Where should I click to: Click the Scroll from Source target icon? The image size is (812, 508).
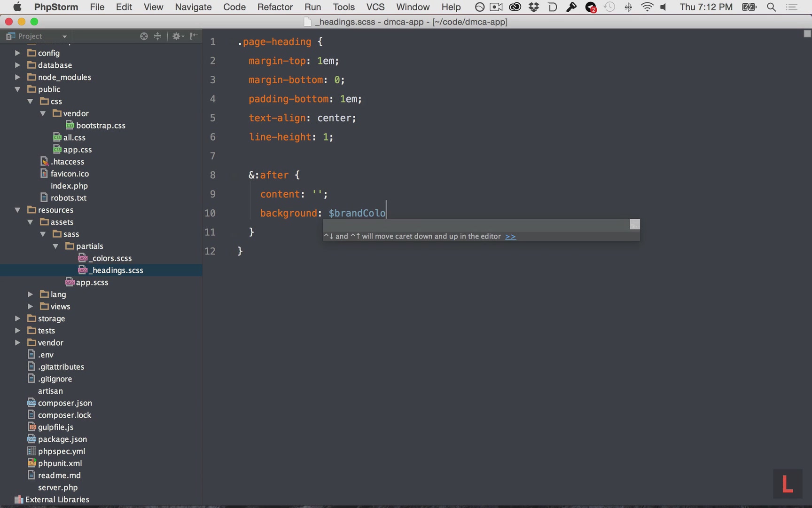click(144, 36)
